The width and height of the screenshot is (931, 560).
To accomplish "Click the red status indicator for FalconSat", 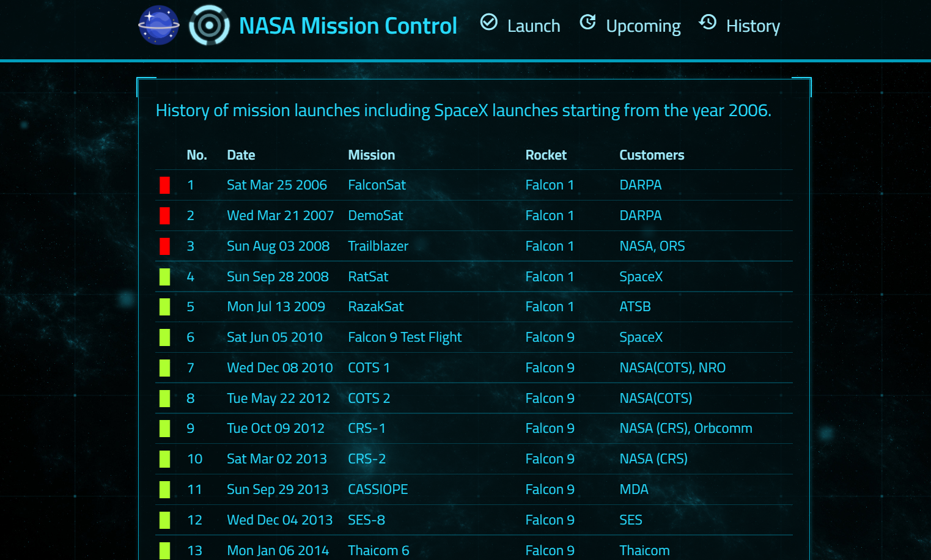I will (164, 185).
